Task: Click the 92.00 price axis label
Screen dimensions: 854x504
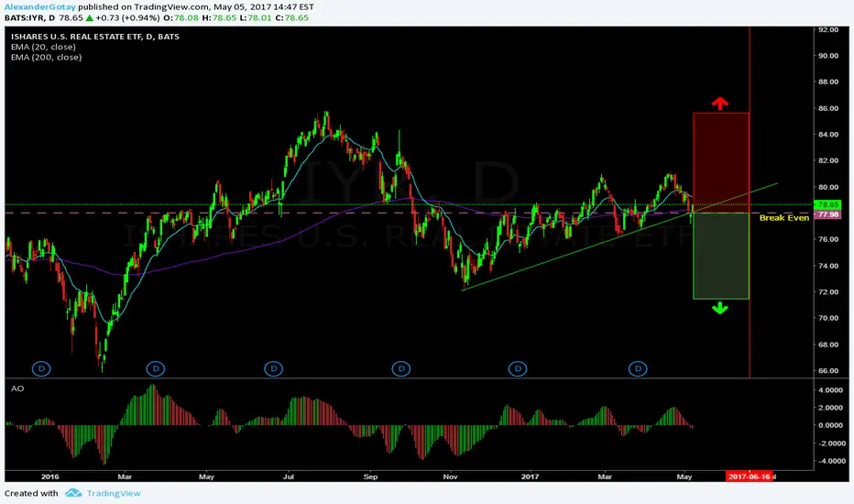Action: (827, 30)
